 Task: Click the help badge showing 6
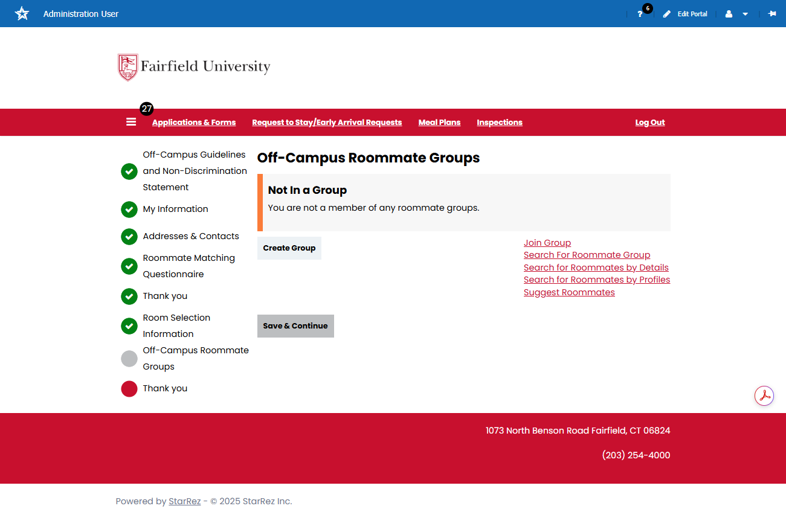648,8
